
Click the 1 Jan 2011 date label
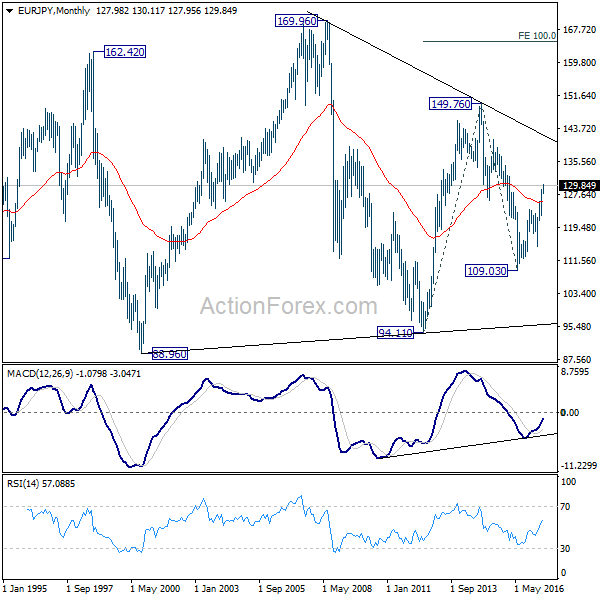pyautogui.click(x=408, y=589)
